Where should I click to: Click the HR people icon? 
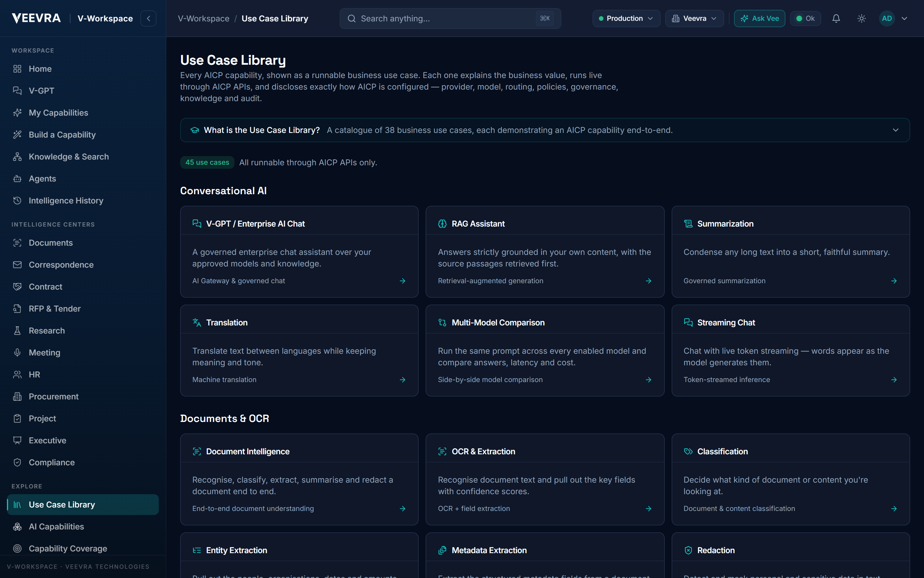(x=17, y=375)
